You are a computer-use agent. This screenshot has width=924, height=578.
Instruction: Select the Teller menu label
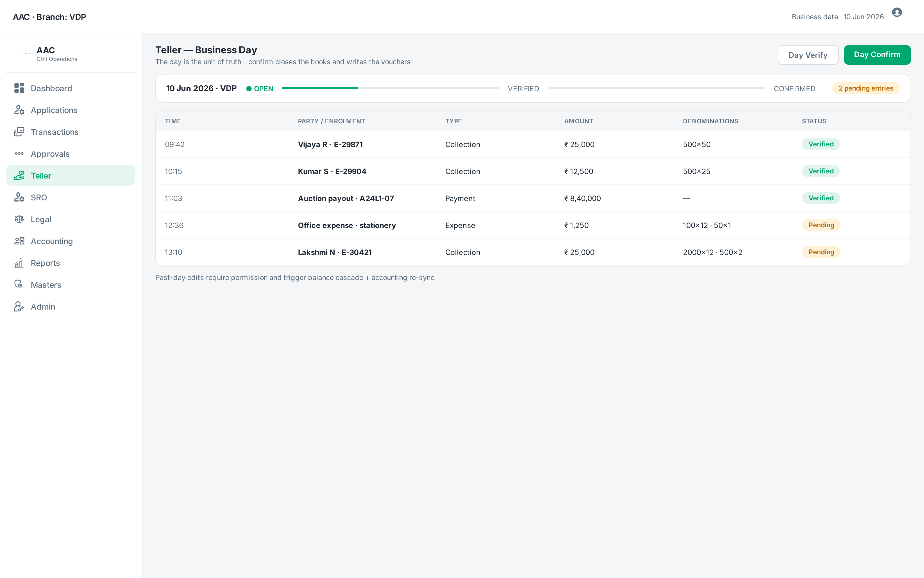click(x=41, y=176)
